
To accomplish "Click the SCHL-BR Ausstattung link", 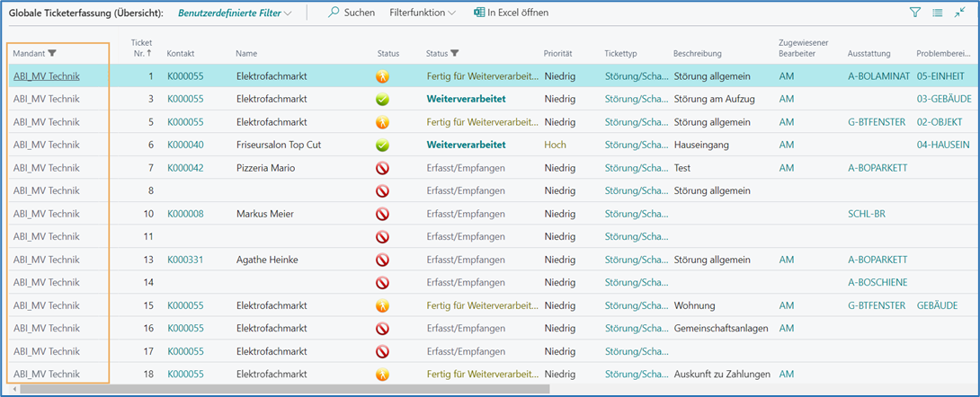I will [867, 214].
